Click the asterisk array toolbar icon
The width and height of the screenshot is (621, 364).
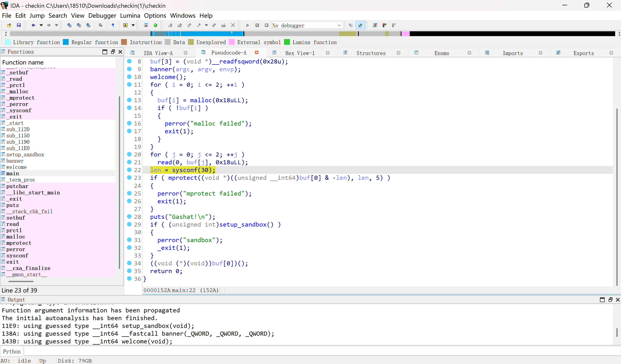click(214, 25)
